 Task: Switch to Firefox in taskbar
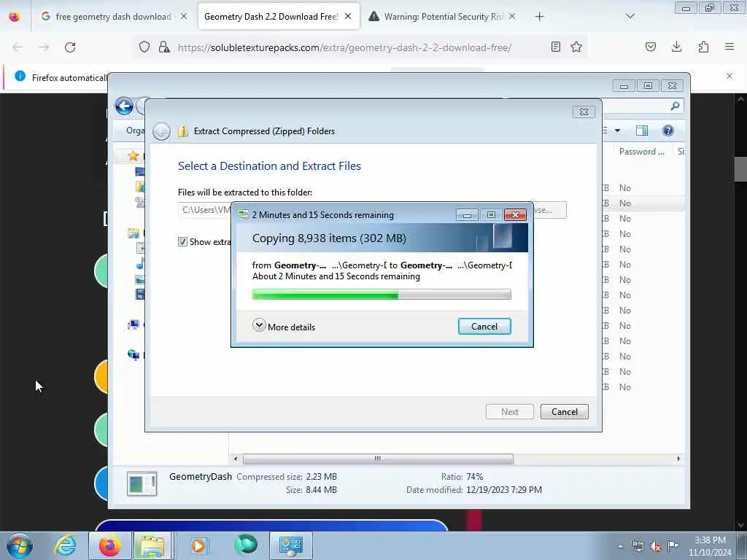coord(109,545)
